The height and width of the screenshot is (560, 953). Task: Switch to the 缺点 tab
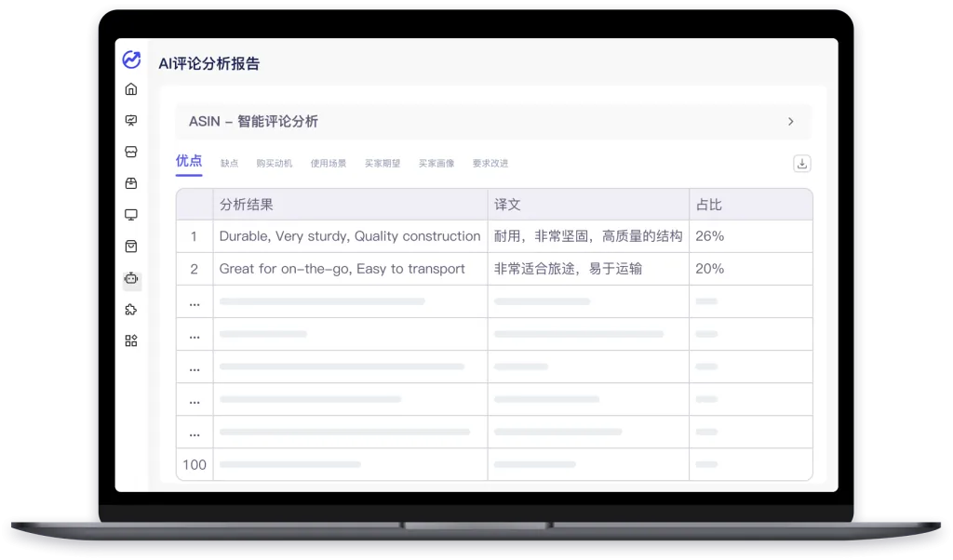229,164
